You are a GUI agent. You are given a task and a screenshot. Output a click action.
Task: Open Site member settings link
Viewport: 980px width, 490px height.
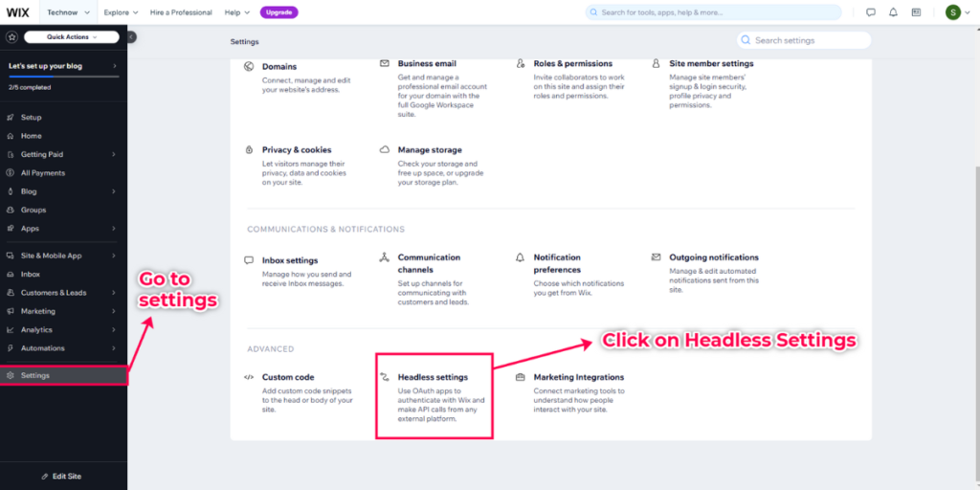tap(711, 64)
